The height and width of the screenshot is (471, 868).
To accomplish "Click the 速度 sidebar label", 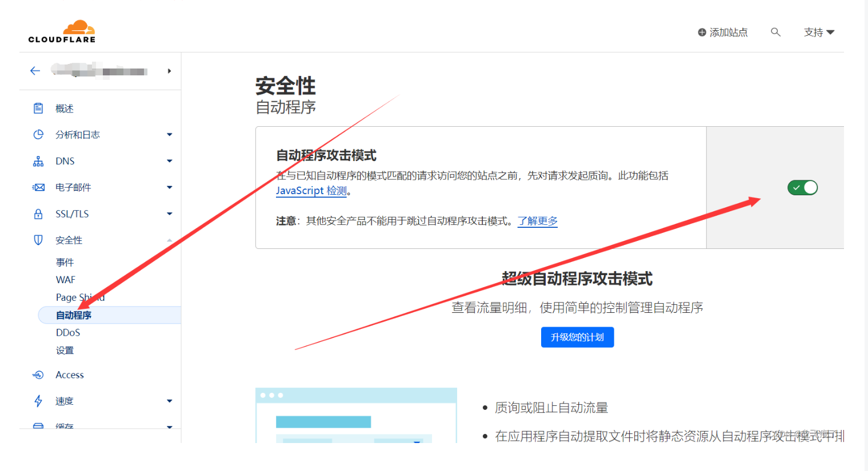I will coord(65,401).
